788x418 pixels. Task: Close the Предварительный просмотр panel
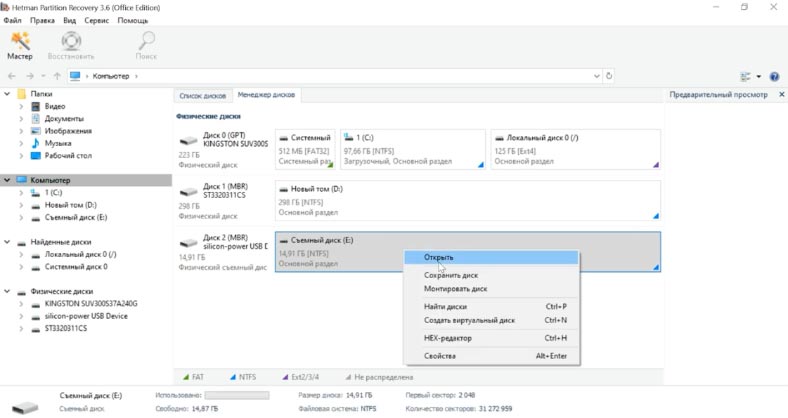pyautogui.click(x=781, y=94)
